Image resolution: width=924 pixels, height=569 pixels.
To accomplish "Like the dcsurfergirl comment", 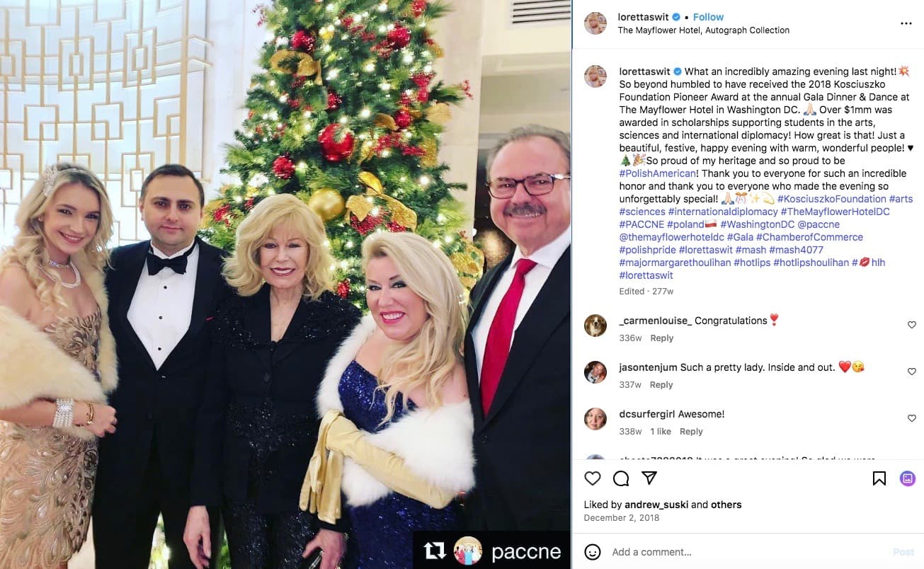I will (x=911, y=418).
